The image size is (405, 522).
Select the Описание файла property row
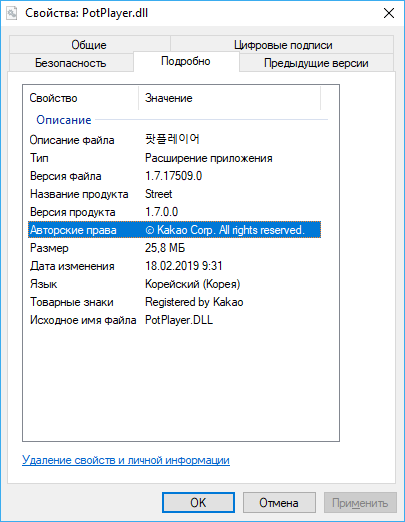tap(174, 140)
